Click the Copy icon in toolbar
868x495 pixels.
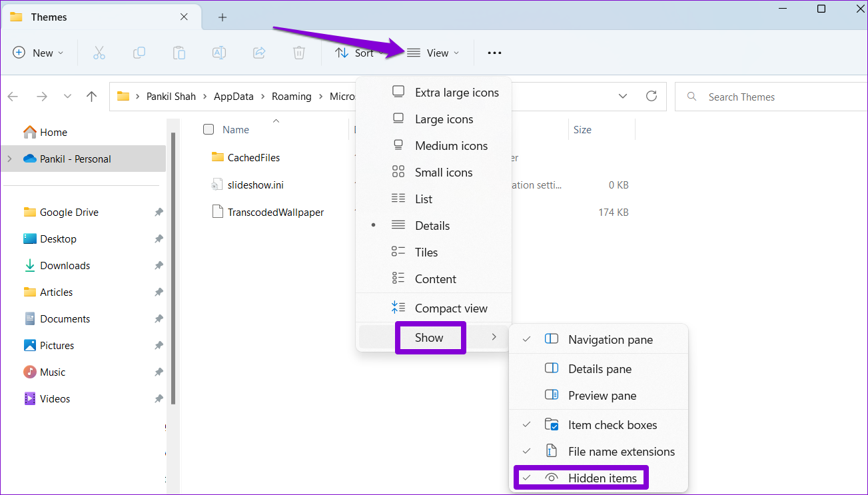(x=139, y=53)
